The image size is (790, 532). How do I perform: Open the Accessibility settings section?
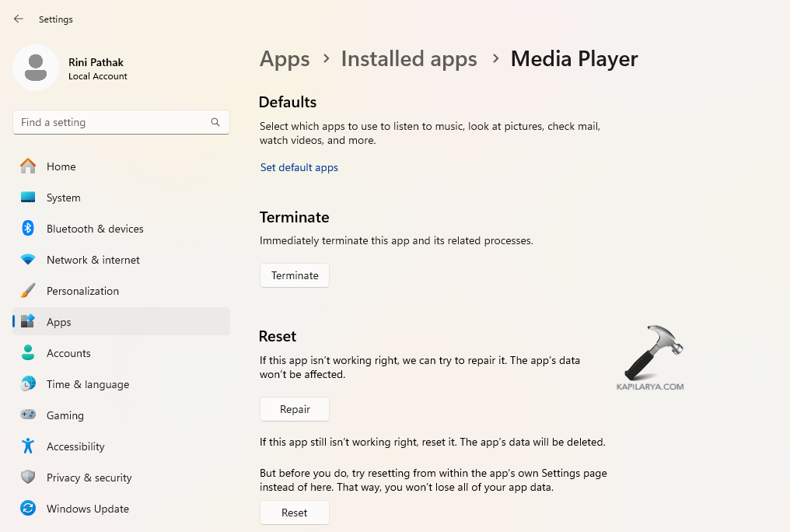point(75,446)
